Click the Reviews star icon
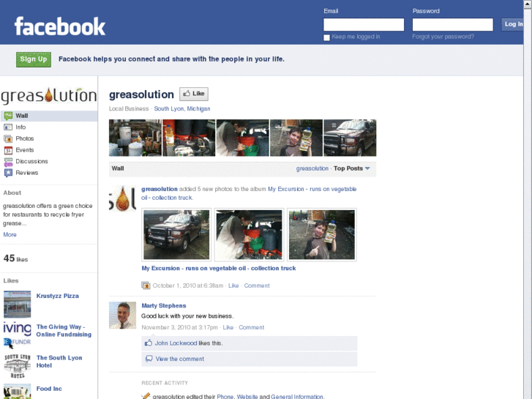532x399 pixels. coord(8,173)
